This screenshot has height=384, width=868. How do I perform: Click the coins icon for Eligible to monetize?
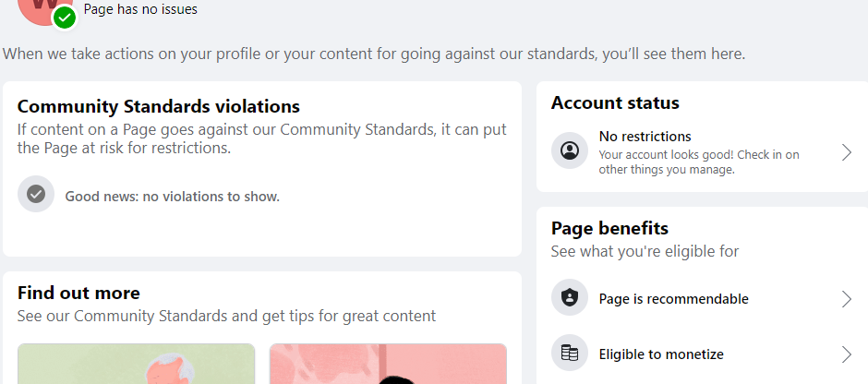pyautogui.click(x=570, y=353)
